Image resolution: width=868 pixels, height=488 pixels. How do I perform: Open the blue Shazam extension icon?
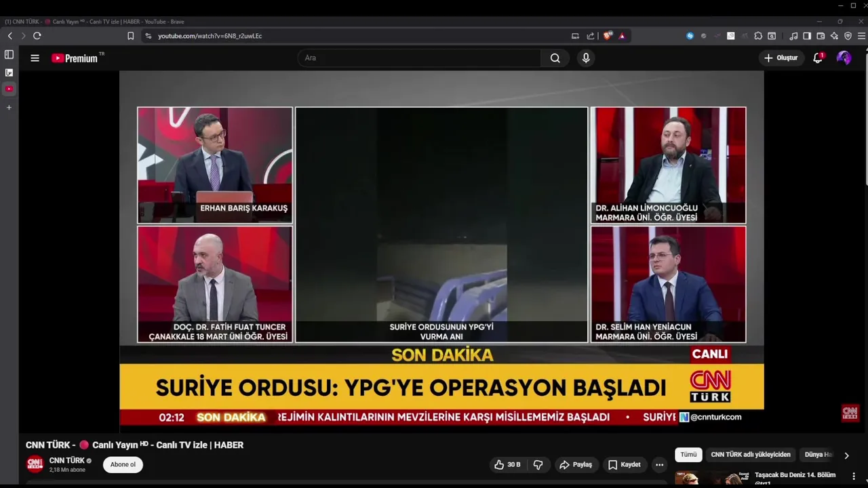tap(690, 36)
